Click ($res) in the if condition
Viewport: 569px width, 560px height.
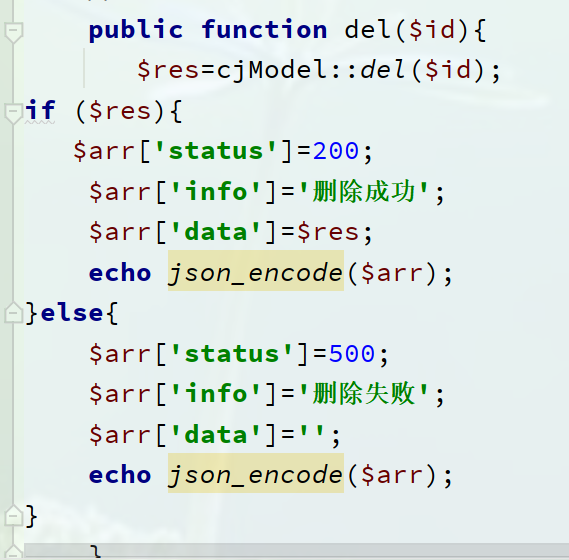[120, 111]
